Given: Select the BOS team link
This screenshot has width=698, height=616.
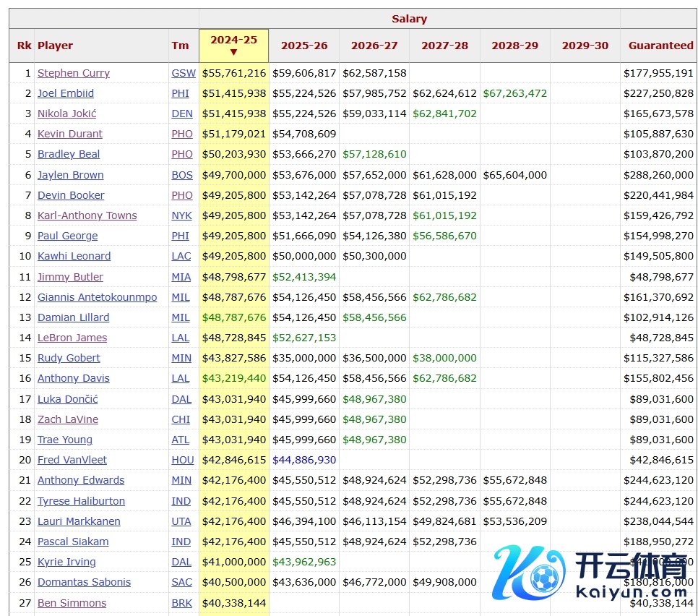Looking at the screenshot, I should [182, 175].
